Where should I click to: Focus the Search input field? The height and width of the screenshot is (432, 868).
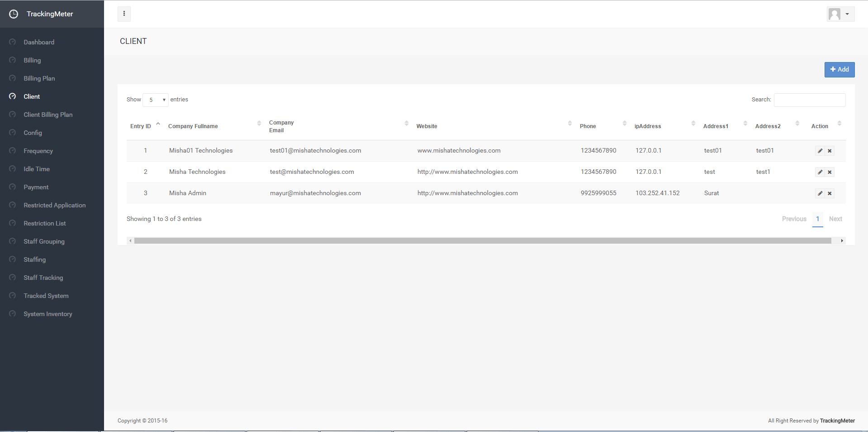point(809,100)
